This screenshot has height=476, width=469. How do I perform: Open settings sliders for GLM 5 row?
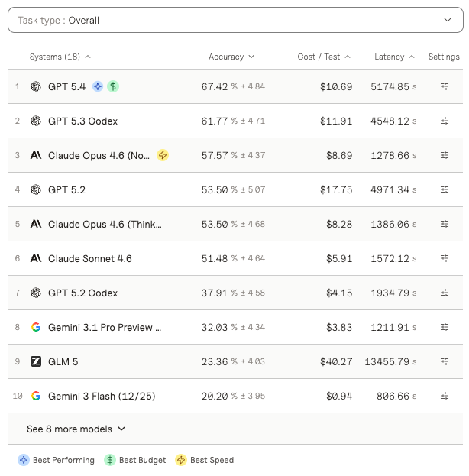point(445,361)
